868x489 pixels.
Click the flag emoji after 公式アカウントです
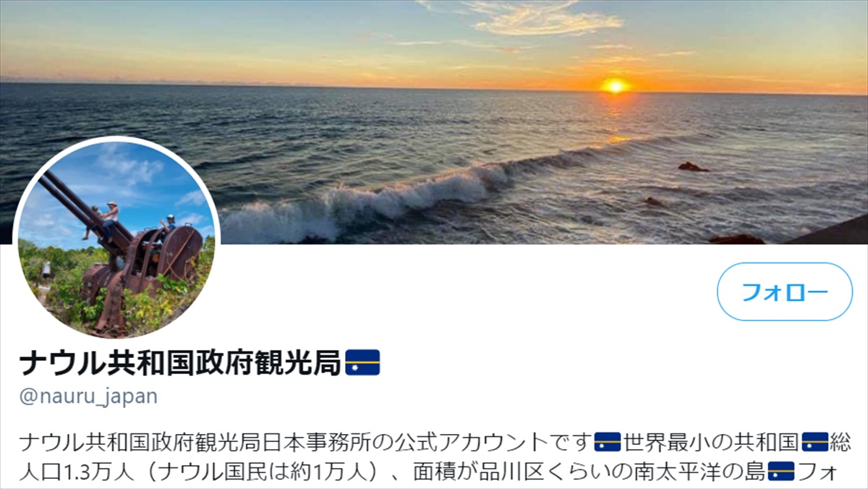[x=607, y=442]
